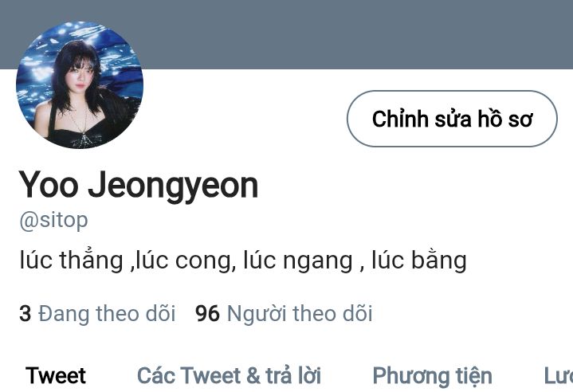
Task: Open the circular profile avatar photo
Action: (x=80, y=85)
